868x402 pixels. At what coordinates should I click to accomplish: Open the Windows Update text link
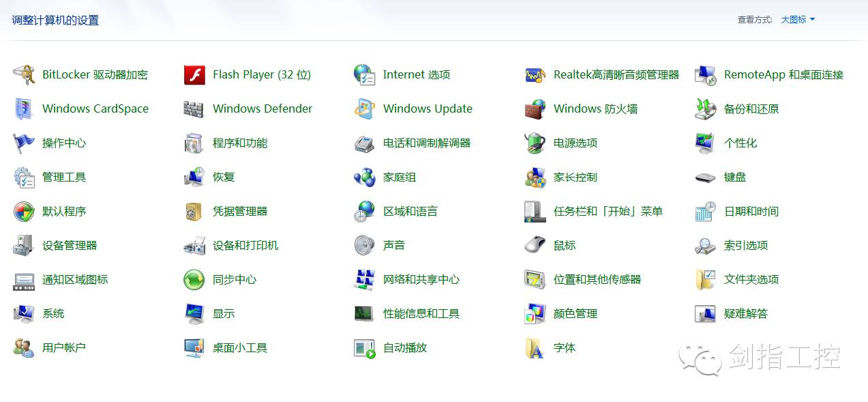coord(428,109)
